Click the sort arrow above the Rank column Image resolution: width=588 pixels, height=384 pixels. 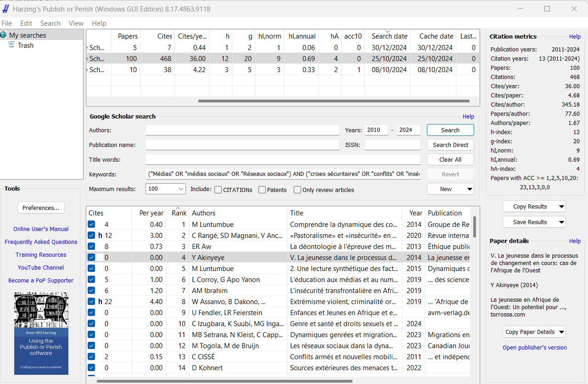[x=178, y=208]
